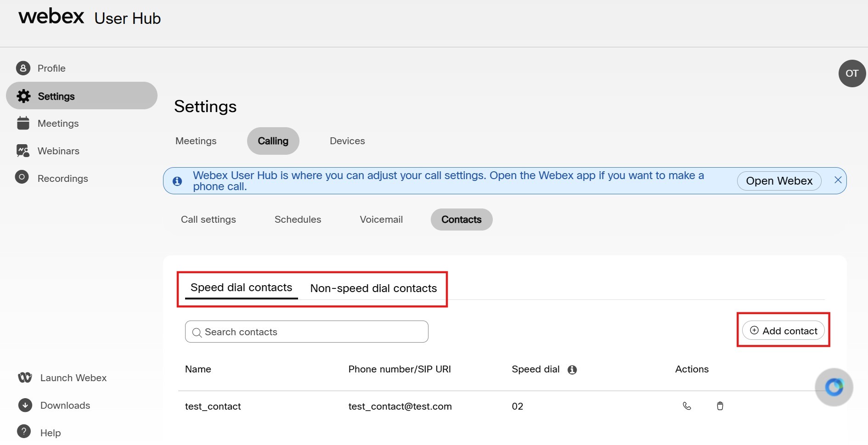The image size is (868, 445).
Task: Select Speed dial contacts tab
Action: click(242, 287)
